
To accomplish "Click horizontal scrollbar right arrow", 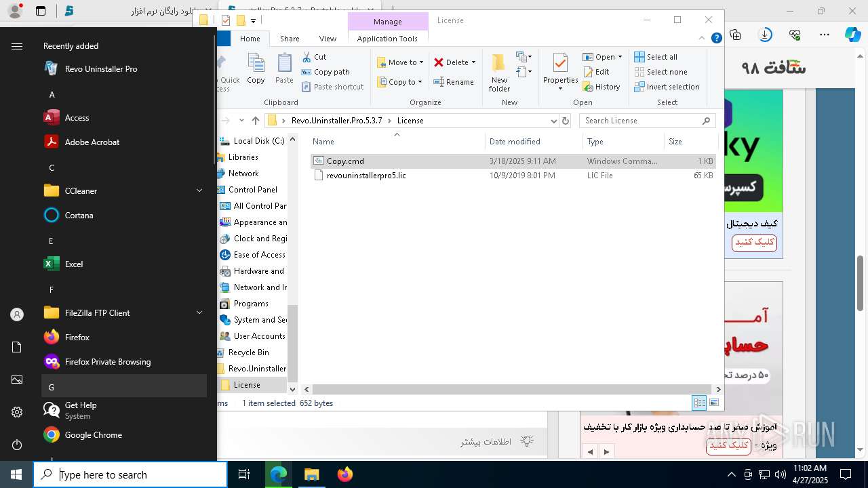I will 718,389.
